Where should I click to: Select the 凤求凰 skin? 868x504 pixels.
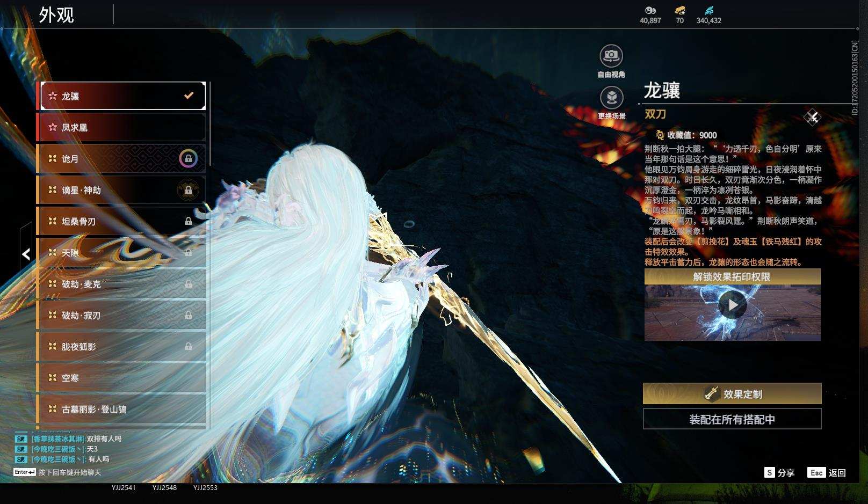[x=121, y=127]
